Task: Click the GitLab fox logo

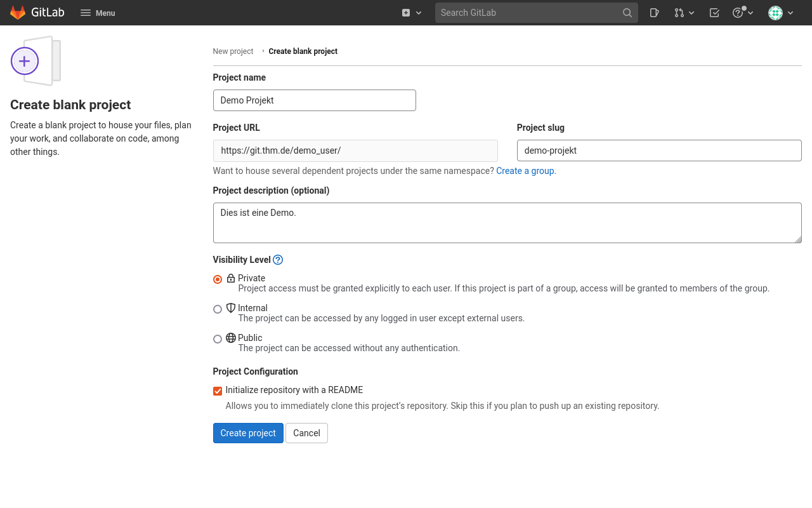Action: [x=18, y=13]
